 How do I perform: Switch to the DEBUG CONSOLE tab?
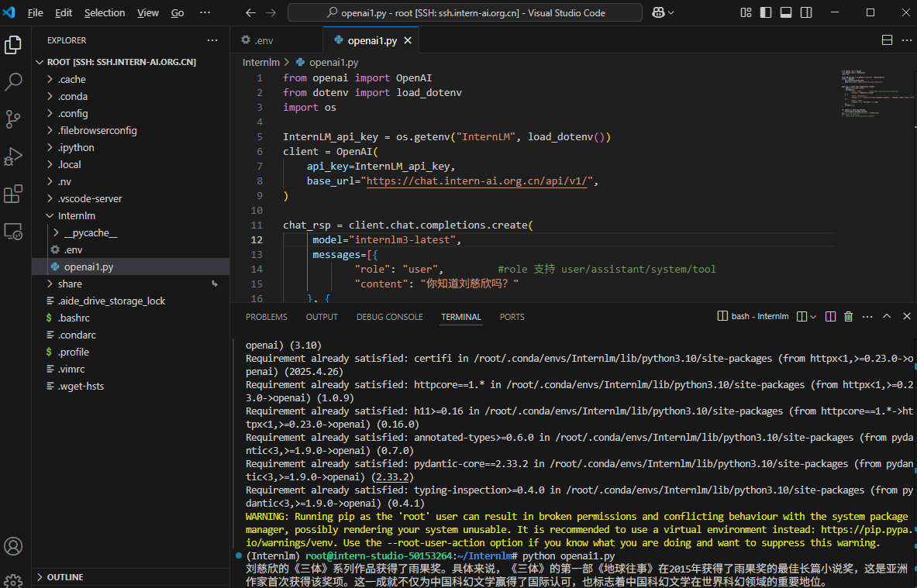[x=389, y=317]
